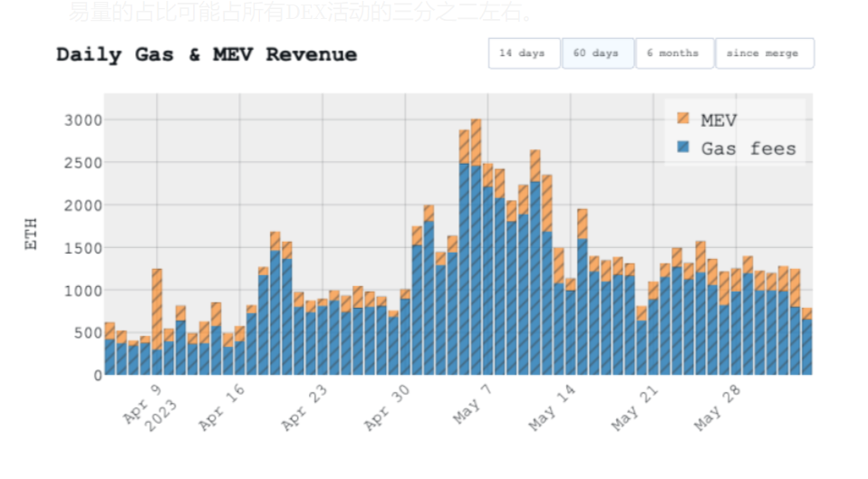Screen dimensions: 868x479
Task: Select the 60 days range button
Action: [x=597, y=53]
